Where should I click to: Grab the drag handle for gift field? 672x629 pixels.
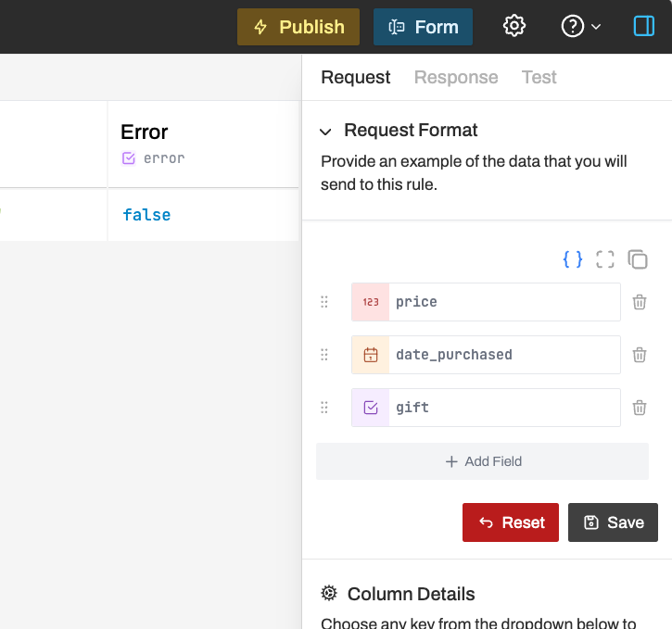[x=324, y=408]
